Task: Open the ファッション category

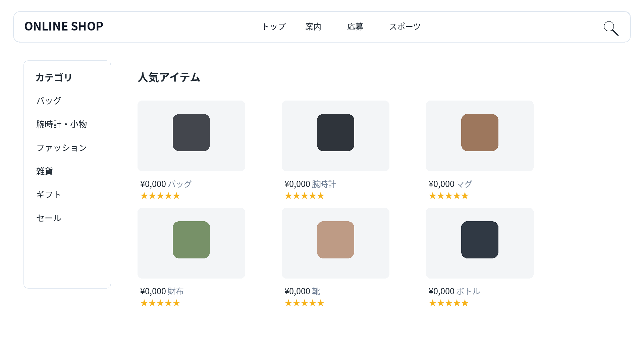Action: click(62, 147)
